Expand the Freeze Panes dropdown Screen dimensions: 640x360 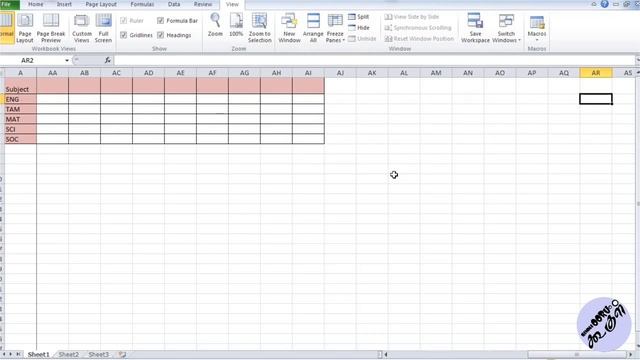[x=335, y=37]
